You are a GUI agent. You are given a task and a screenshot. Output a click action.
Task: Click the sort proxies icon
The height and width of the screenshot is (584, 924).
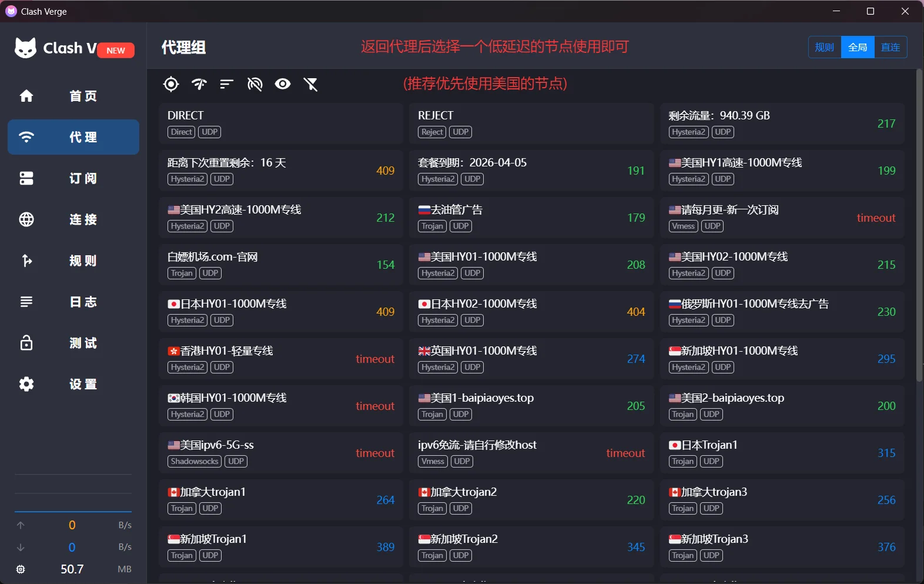click(x=227, y=84)
